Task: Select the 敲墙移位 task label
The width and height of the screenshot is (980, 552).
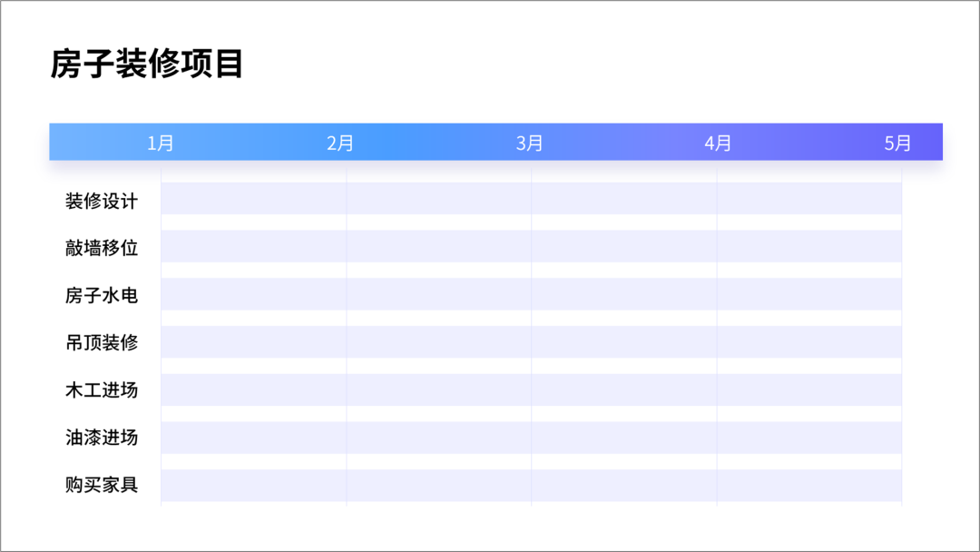Action: 102,248
